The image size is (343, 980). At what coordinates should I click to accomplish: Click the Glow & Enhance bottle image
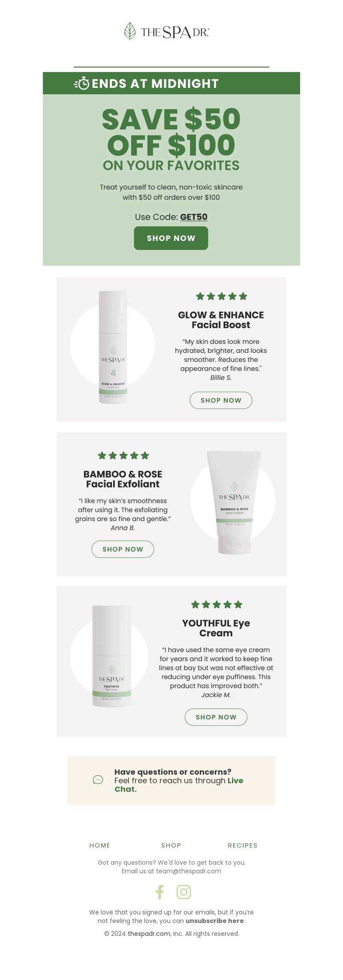[113, 346]
